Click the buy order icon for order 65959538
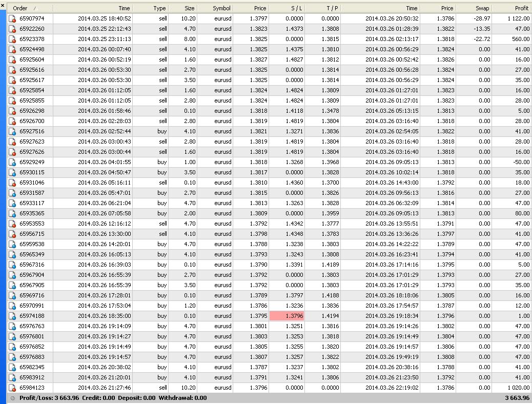The width and height of the screenshot is (532, 404). click(12, 244)
